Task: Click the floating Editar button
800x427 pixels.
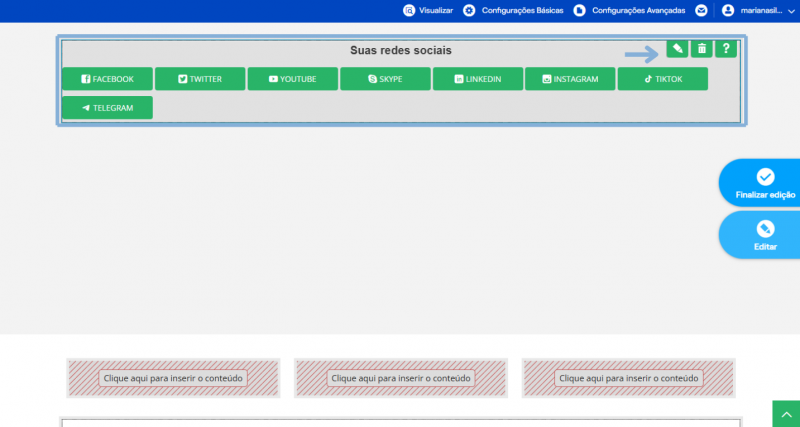Action: [x=761, y=235]
